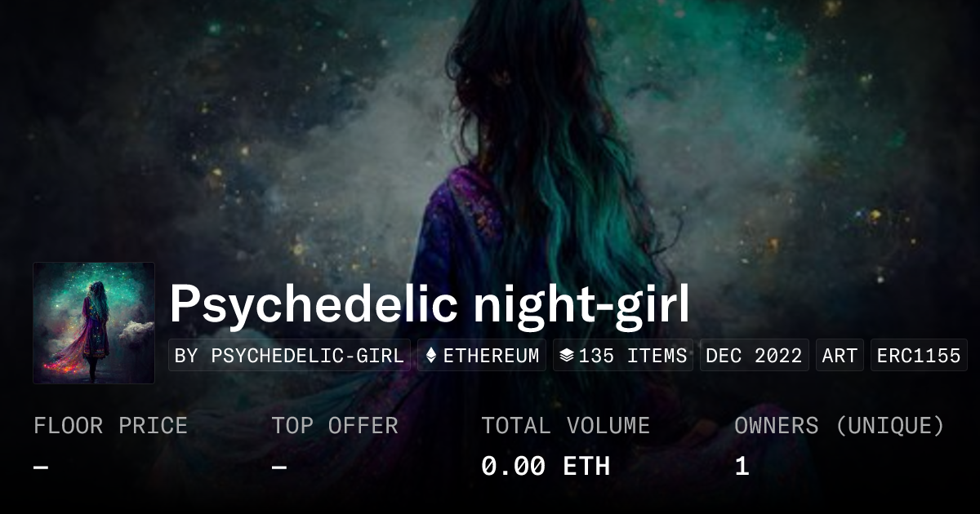Click the FLOOR PRICE label
The width and height of the screenshot is (980, 514).
coord(110,426)
